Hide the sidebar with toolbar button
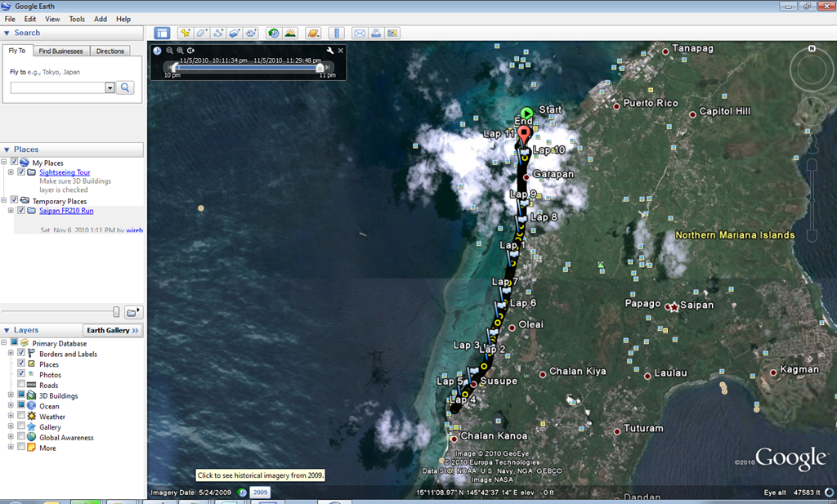 (162, 33)
